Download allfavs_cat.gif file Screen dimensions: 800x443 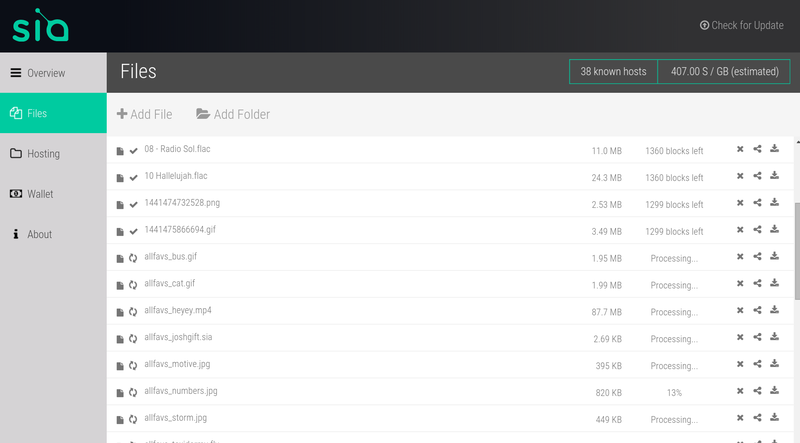(x=774, y=283)
